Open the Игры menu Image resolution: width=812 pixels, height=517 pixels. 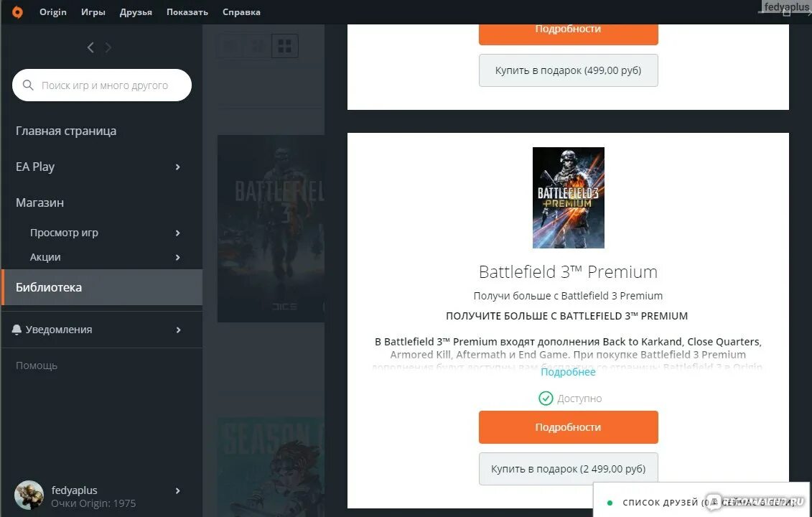(93, 12)
